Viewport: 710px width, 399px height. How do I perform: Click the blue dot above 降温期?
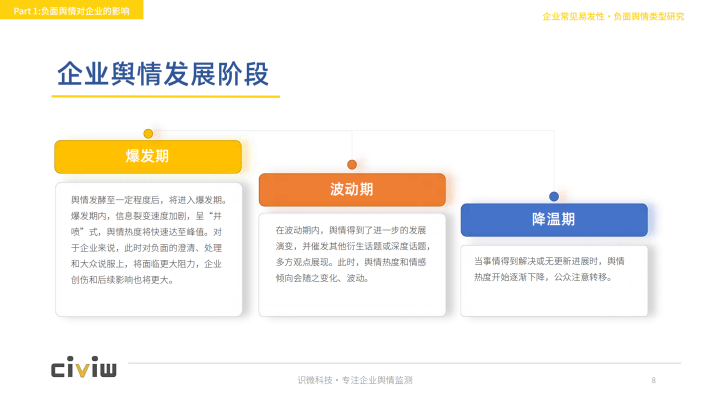554,197
